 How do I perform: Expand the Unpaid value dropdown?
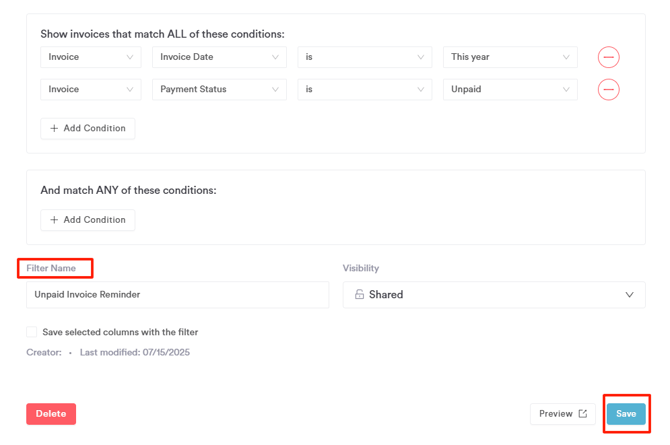pyautogui.click(x=510, y=89)
